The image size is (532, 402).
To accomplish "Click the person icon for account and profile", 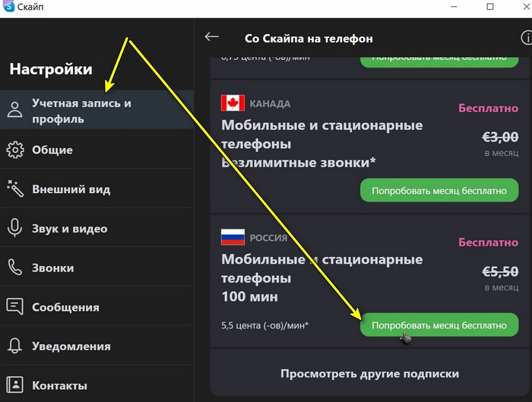I will pyautogui.click(x=14, y=109).
